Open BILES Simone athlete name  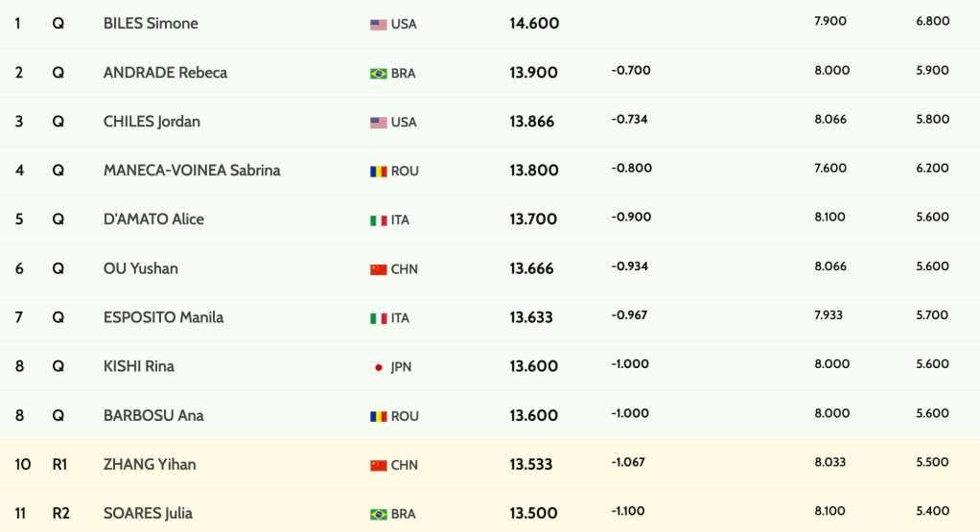coord(151,23)
